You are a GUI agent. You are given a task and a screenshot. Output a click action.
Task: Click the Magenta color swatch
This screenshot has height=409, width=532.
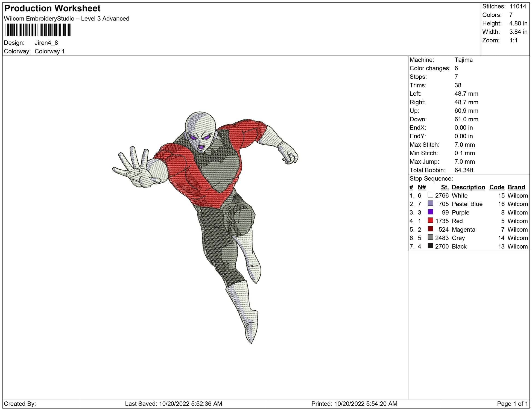click(x=430, y=229)
